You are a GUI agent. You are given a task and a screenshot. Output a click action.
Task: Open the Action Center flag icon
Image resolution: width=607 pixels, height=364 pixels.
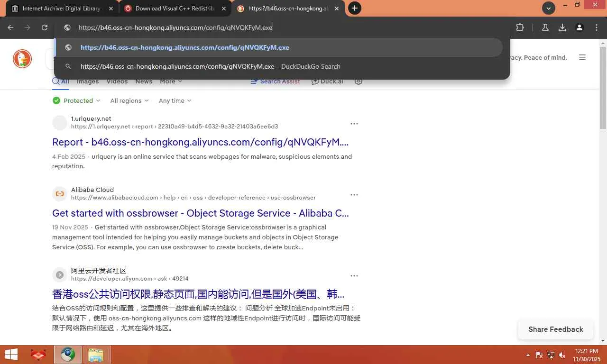click(540, 355)
